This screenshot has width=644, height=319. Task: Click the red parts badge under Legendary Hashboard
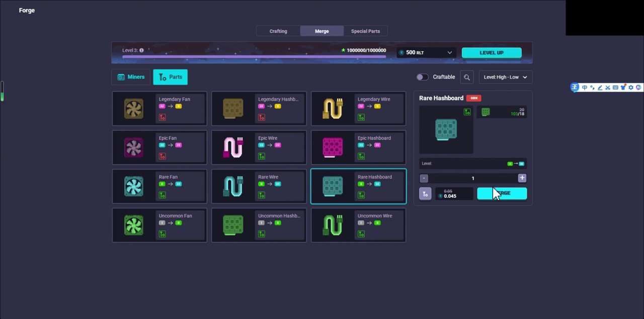[x=262, y=117]
